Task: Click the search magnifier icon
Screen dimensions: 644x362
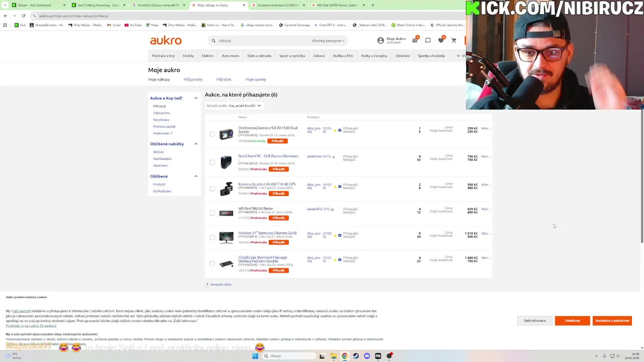Action: pos(213,41)
